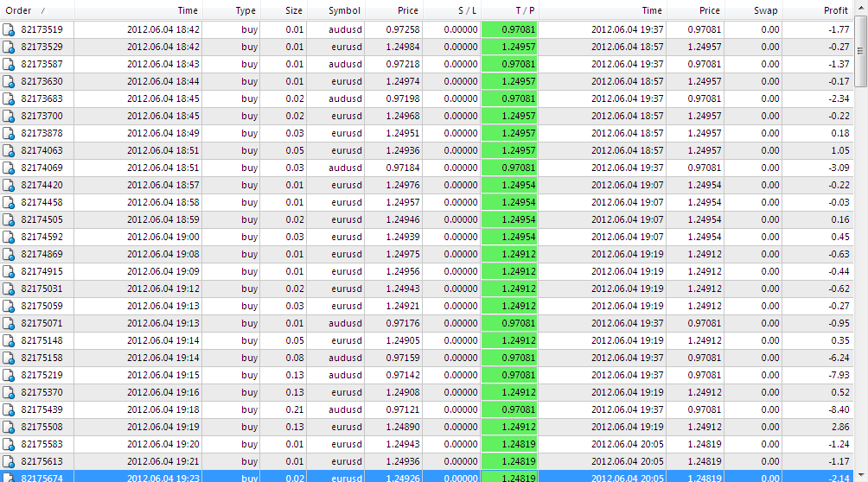Viewport: 868px width, 482px height.
Task: Click the scrollbar up arrow
Action: coord(861,7)
